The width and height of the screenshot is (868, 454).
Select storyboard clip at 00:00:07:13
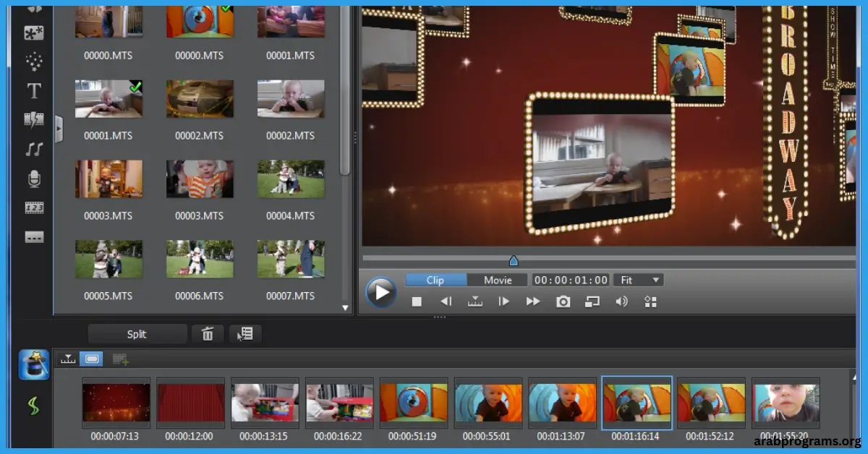[x=116, y=403]
